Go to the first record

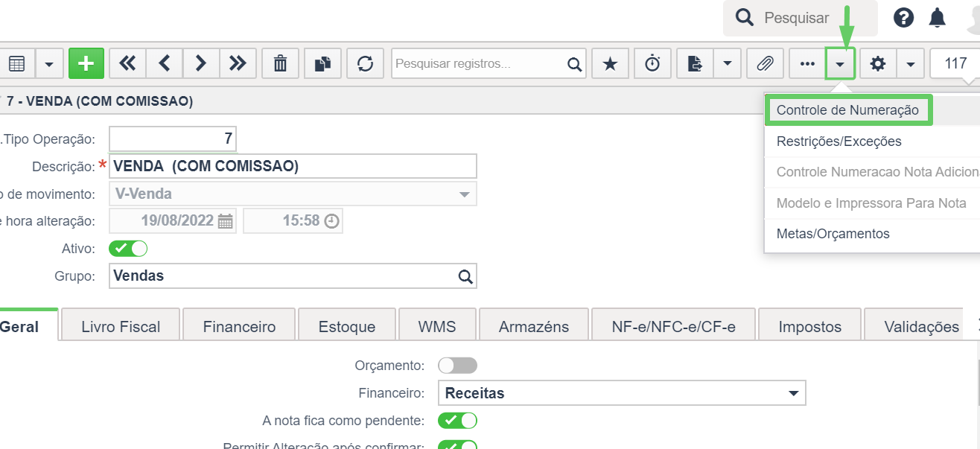tap(127, 63)
